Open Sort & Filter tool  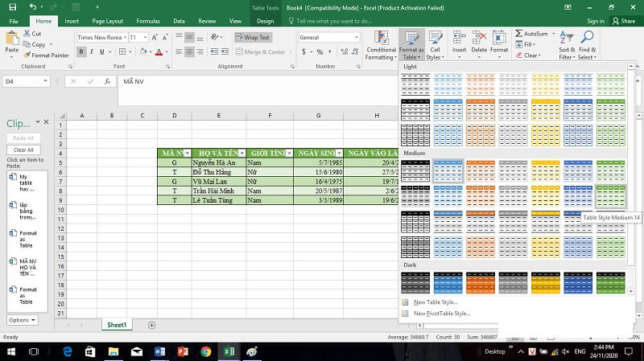point(567,45)
